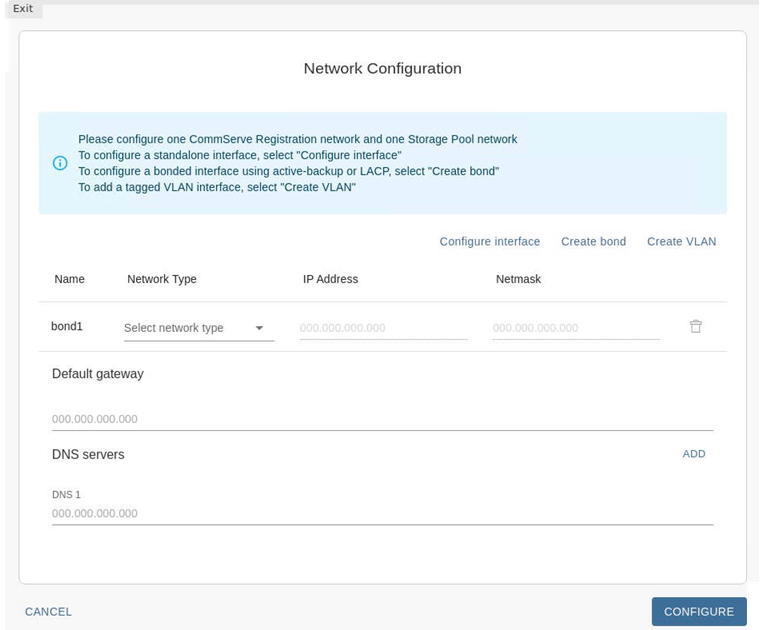The image size is (765, 630).
Task: Delete the bond1 interface with trash icon
Action: point(695,327)
